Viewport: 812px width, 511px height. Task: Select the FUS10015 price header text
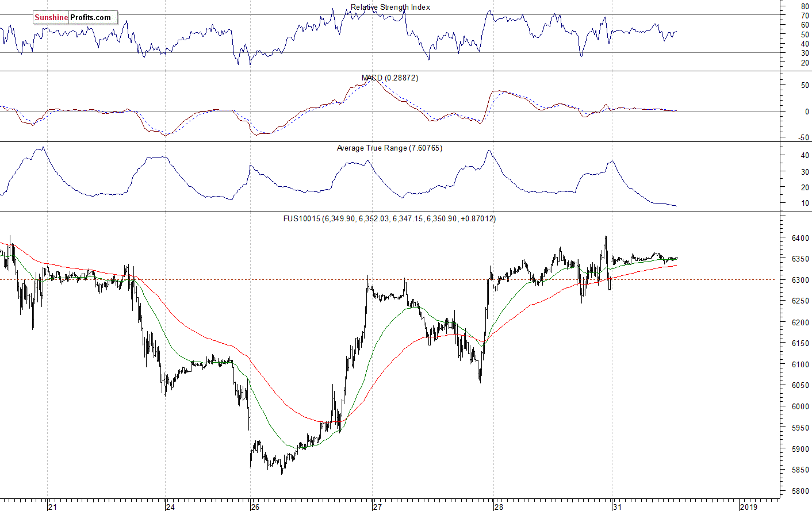click(389, 219)
